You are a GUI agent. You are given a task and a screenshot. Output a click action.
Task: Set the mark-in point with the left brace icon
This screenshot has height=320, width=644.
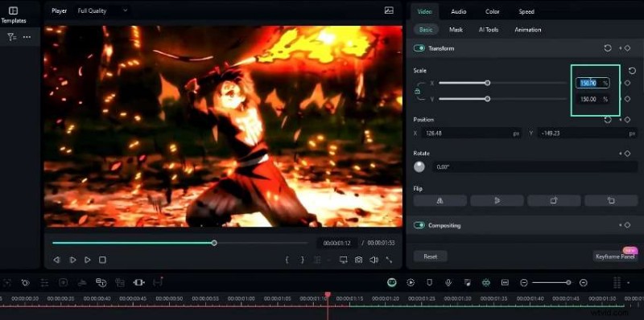[287, 260]
